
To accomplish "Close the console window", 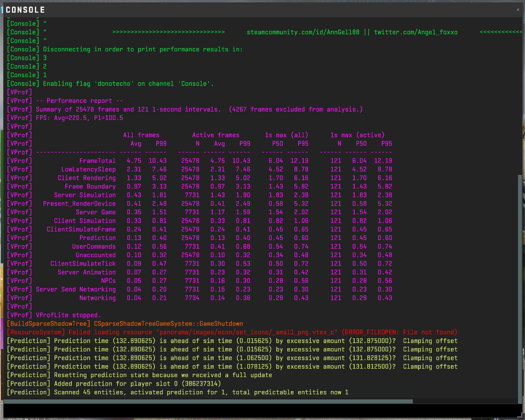I will [x=518, y=10].
